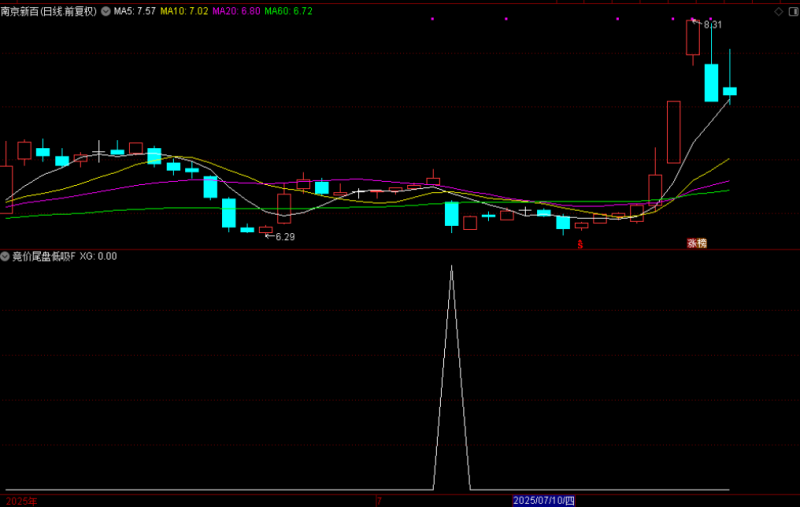Click the 涨停 tag under the chart
Viewport: 800px width, 507px height.
pos(696,243)
